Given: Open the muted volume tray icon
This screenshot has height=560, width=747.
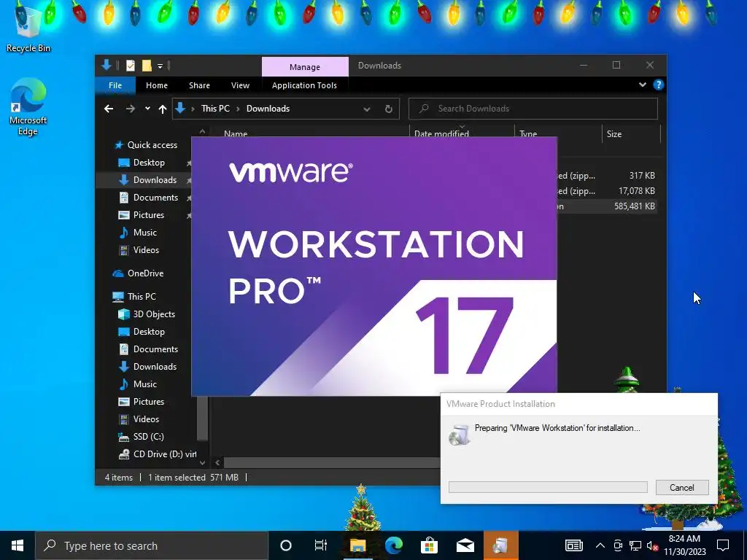Looking at the screenshot, I should pyautogui.click(x=652, y=545).
